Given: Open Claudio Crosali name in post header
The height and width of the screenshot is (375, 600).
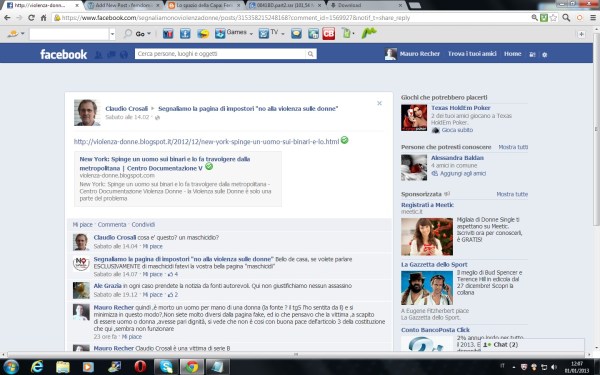Looking at the screenshot, I should click(126, 109).
